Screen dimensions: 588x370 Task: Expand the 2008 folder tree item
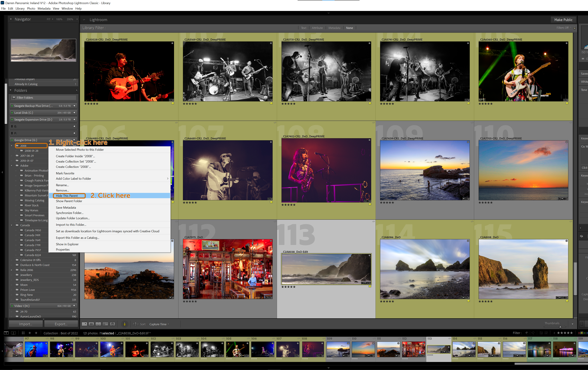pos(11,146)
